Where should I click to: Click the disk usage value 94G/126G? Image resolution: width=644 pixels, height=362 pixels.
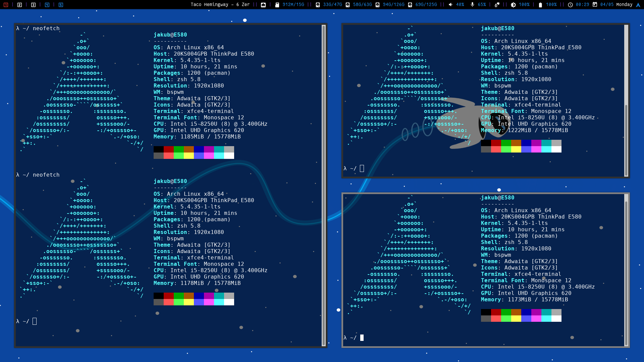pos(393,5)
